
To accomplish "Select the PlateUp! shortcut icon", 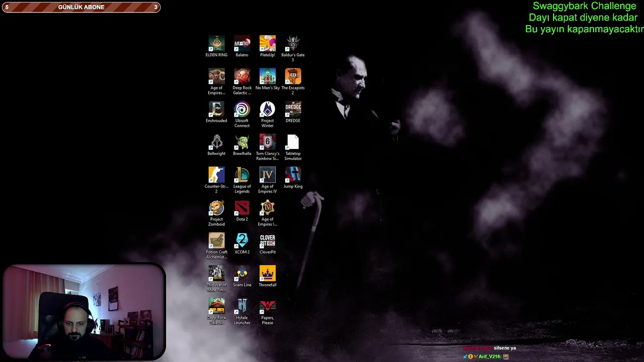I will pos(268,44).
